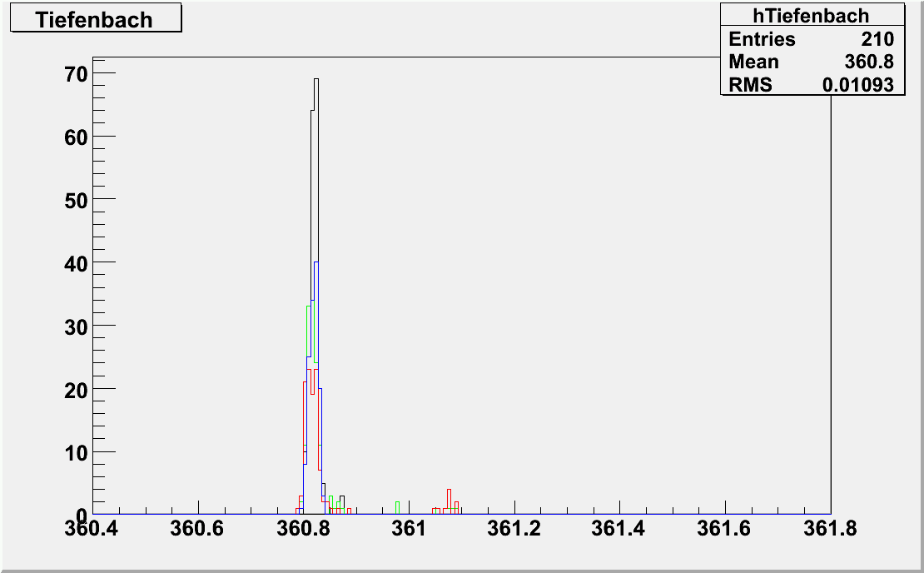Click the tallest black histogram peak

[x=316, y=80]
